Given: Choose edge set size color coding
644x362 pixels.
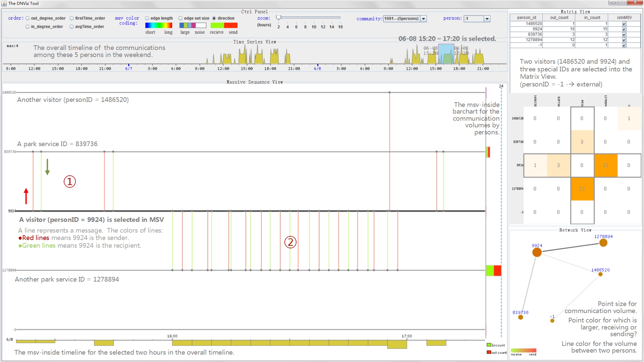Looking at the screenshot, I should click(180, 18).
